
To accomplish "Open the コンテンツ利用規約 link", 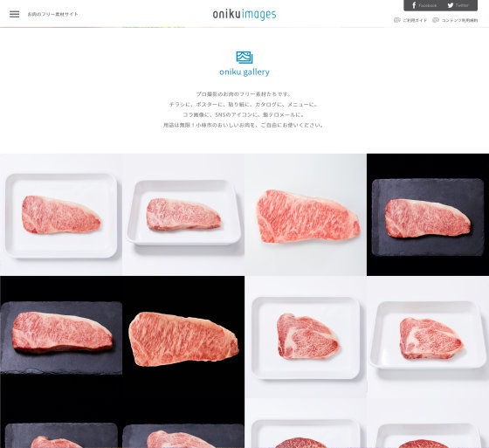I will 459,20.
